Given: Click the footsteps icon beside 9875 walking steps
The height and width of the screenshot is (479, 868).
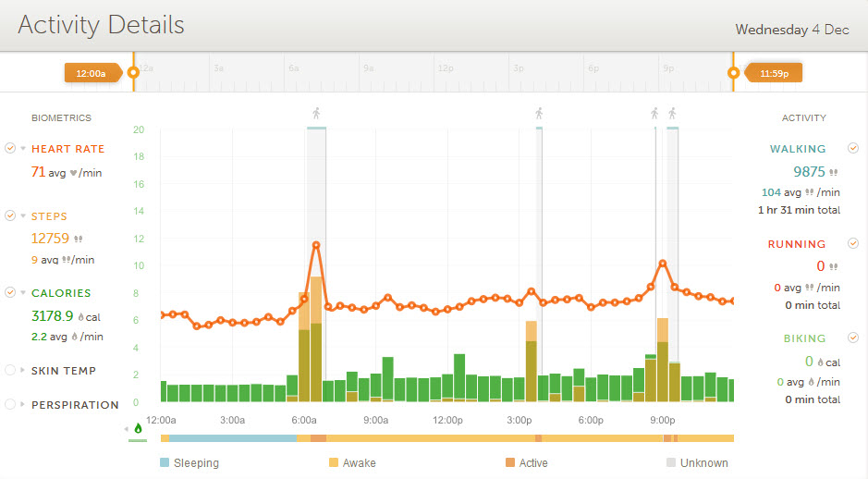Looking at the screenshot, I should tap(834, 172).
